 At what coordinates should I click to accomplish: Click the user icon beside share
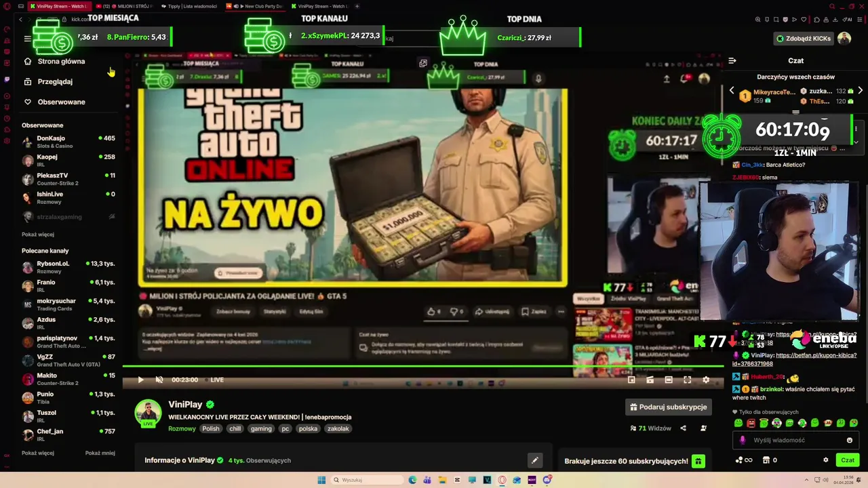(703, 428)
